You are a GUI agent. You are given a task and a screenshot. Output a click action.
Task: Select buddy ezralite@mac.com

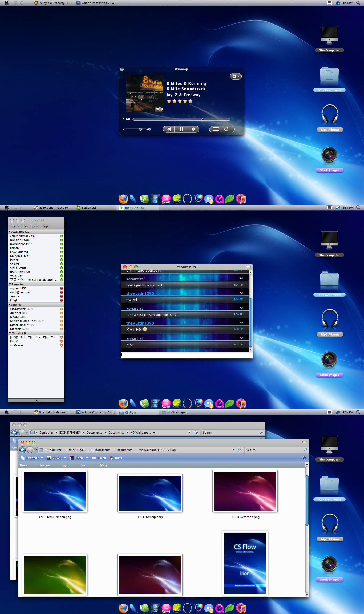tap(36, 236)
